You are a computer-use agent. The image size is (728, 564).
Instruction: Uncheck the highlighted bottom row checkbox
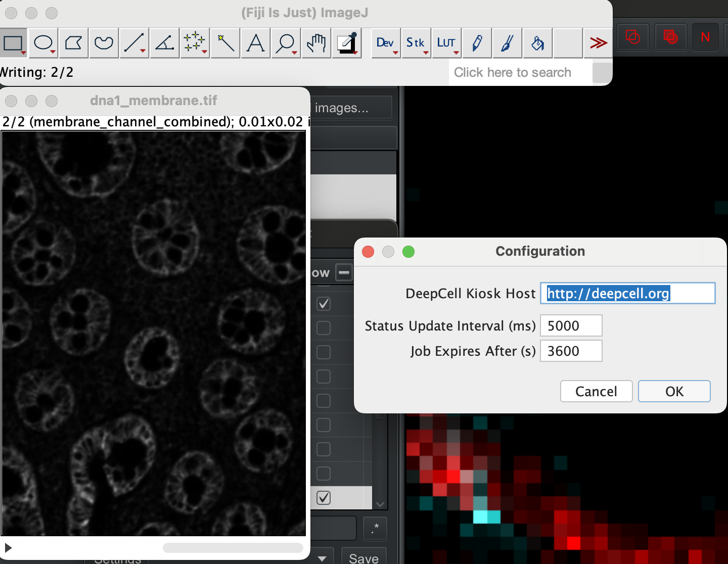[324, 498]
